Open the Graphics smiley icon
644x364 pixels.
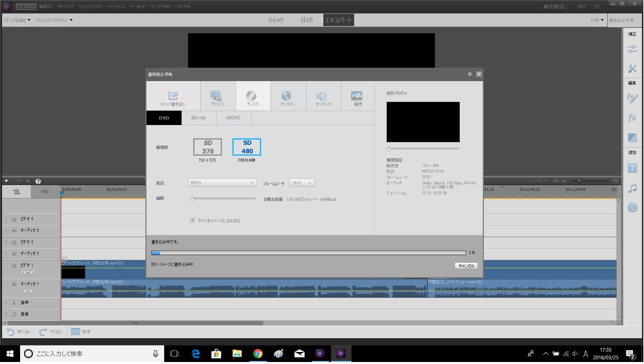click(x=633, y=208)
